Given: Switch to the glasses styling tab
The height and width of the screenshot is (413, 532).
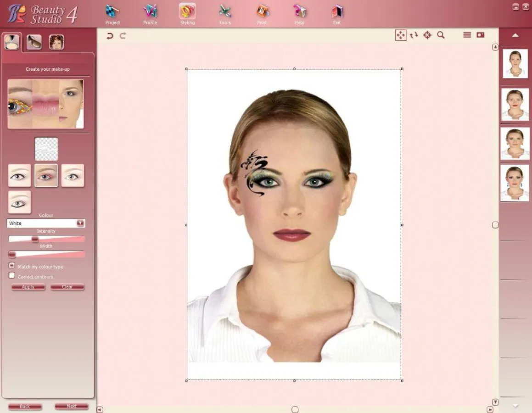Looking at the screenshot, I should coord(33,41).
